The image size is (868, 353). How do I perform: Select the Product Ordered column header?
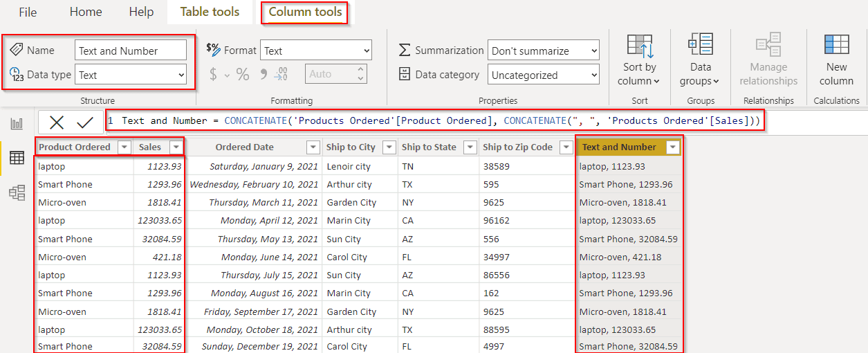point(75,147)
